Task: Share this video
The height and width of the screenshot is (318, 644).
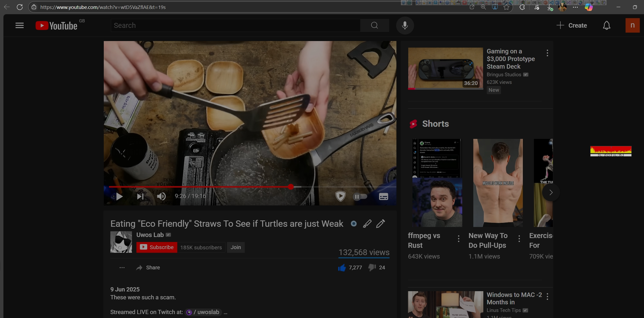Action: point(148,267)
